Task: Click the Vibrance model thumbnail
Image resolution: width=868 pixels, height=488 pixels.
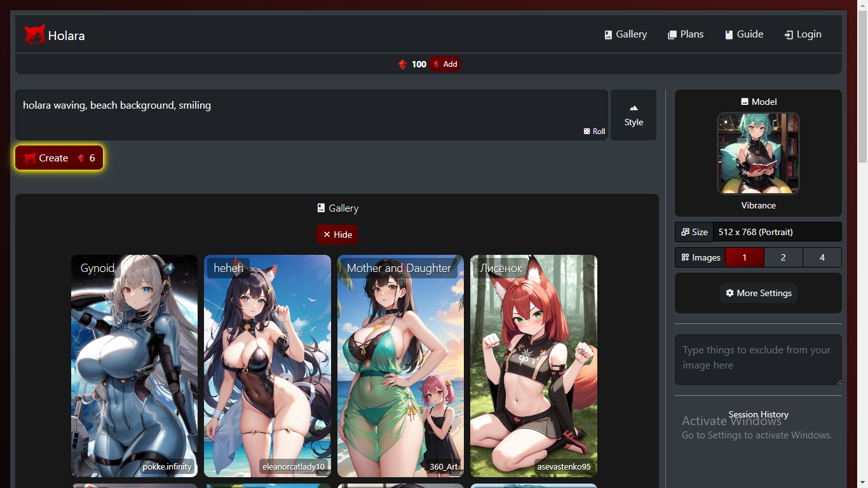Action: [x=758, y=153]
